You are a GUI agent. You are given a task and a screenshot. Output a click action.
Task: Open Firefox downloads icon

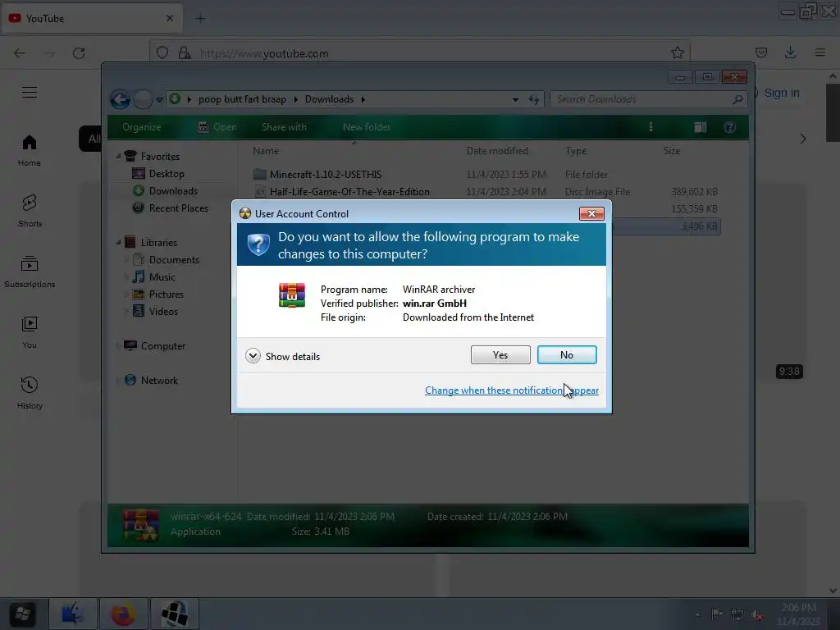[x=790, y=52]
